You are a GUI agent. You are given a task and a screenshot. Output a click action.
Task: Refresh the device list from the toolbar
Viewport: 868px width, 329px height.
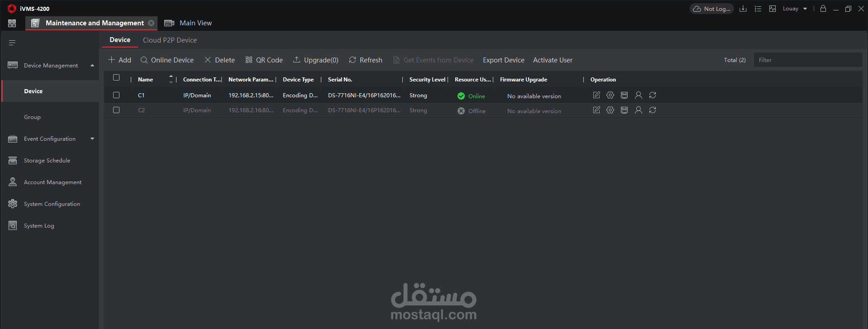coord(366,60)
